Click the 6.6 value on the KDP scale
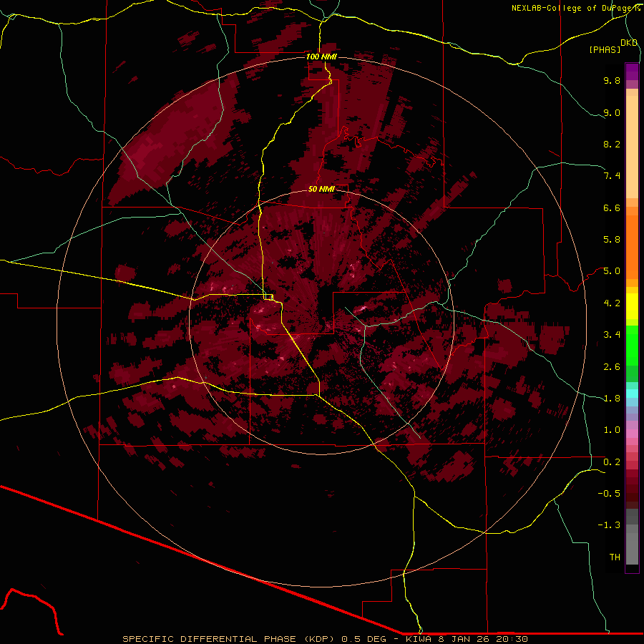The image size is (644, 644). [x=612, y=208]
